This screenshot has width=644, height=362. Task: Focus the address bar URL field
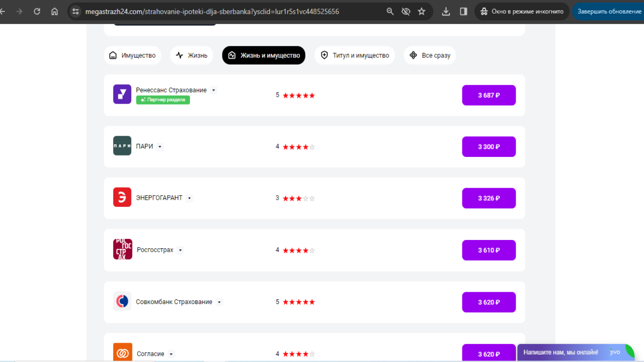(x=231, y=11)
